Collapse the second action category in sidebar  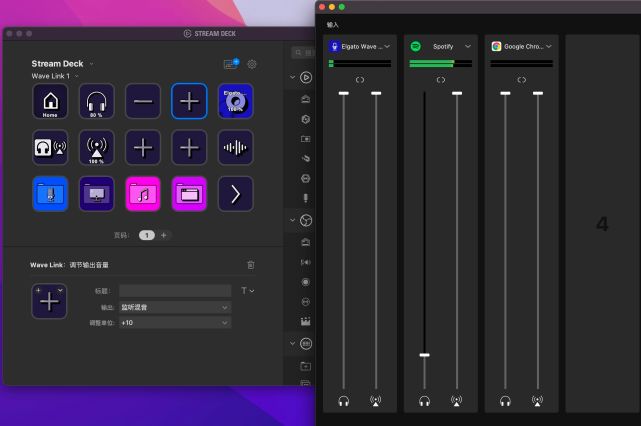pos(292,220)
